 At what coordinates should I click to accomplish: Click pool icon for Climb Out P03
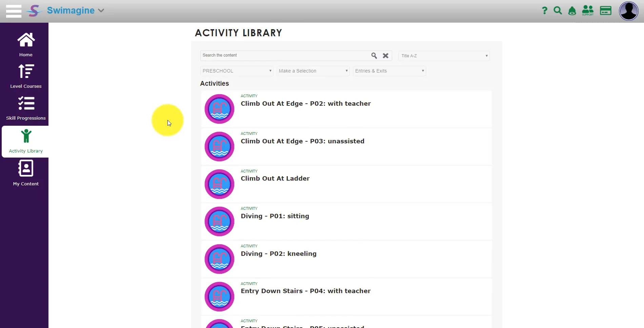tap(219, 146)
